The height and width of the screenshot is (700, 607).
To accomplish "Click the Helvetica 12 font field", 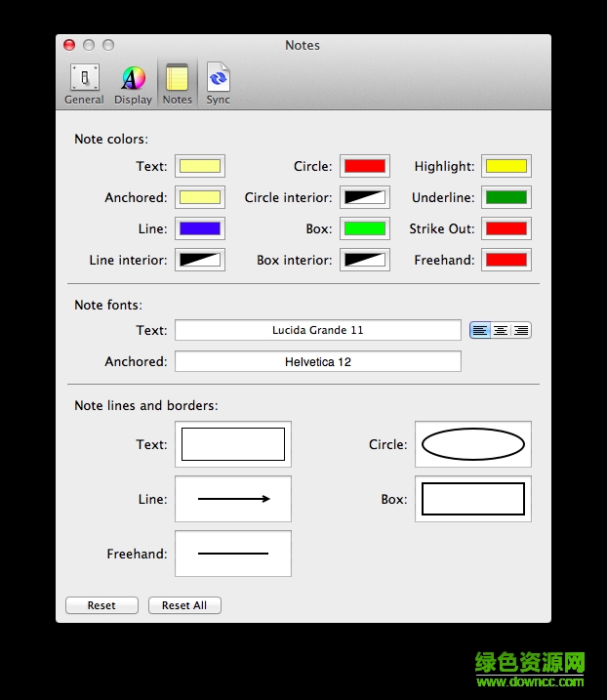I will coord(318,361).
